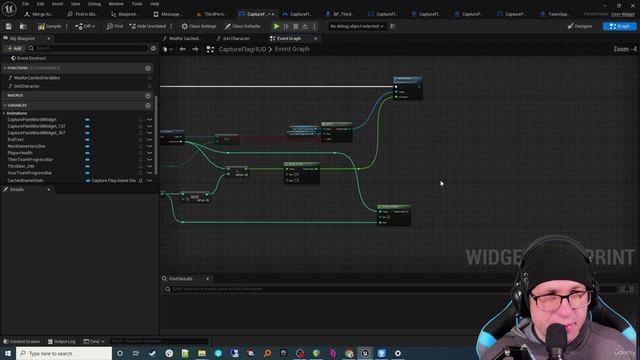The image size is (640, 360).
Task: Start Play in Editor
Action: [x=276, y=26]
